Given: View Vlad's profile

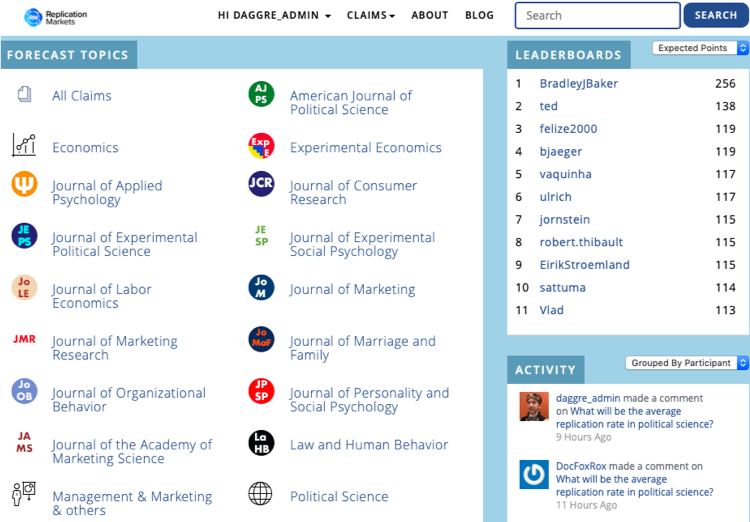Looking at the screenshot, I should (x=551, y=310).
